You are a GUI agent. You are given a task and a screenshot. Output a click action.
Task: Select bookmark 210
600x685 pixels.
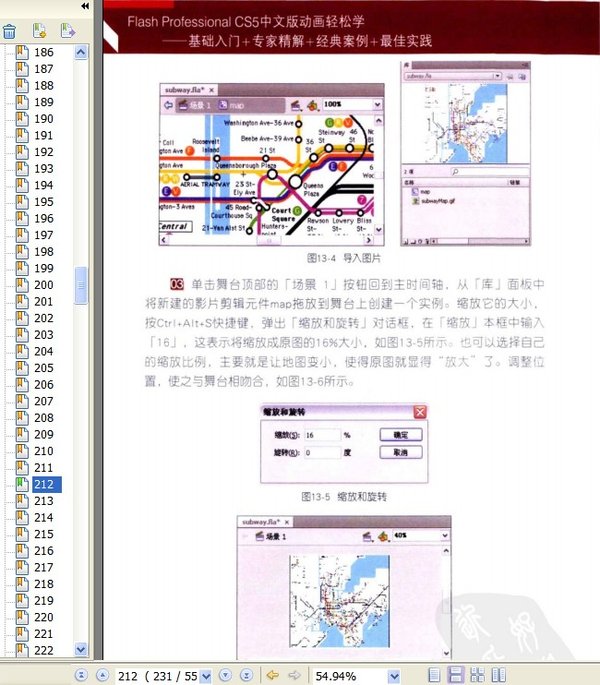point(44,451)
